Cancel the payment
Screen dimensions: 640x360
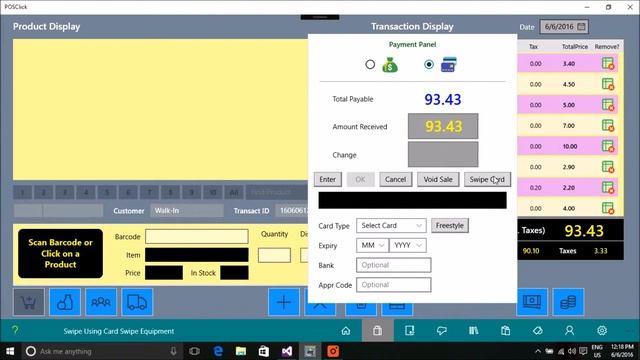(x=395, y=180)
